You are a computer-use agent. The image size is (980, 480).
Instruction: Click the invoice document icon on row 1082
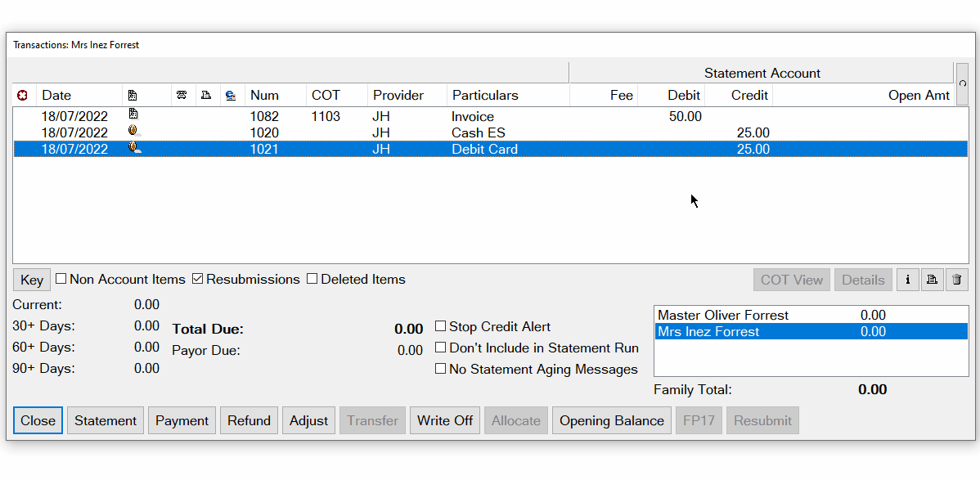pos(135,116)
